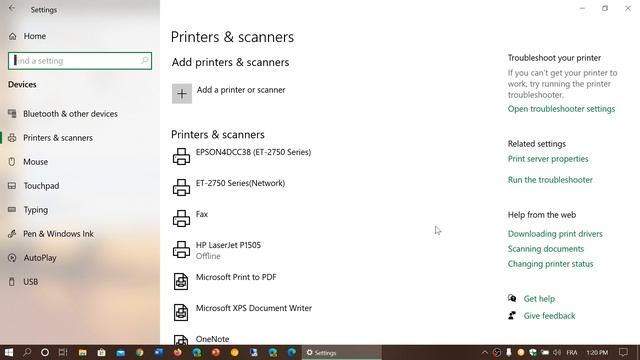This screenshot has width=640, height=360.
Task: Open Edge, the last browser icon before Settings
Action: coord(291,352)
